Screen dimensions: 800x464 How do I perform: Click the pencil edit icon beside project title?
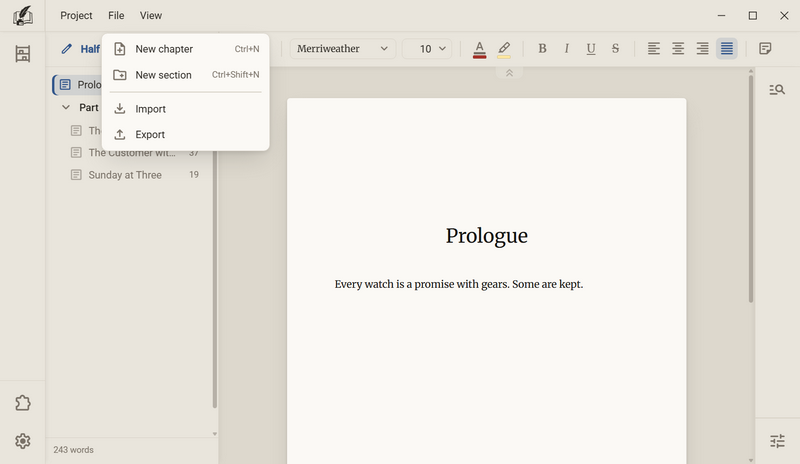(66, 49)
